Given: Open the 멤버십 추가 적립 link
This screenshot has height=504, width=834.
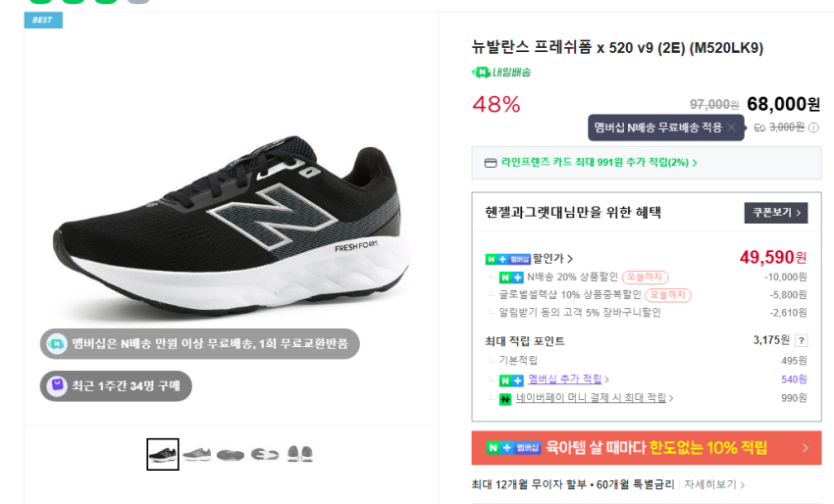Looking at the screenshot, I should point(567,379).
